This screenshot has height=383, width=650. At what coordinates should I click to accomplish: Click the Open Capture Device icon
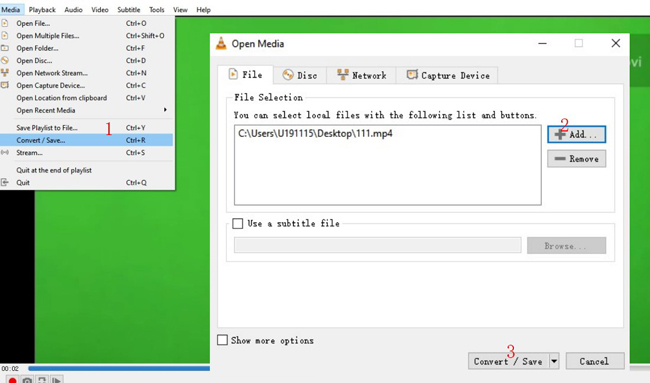(x=5, y=85)
